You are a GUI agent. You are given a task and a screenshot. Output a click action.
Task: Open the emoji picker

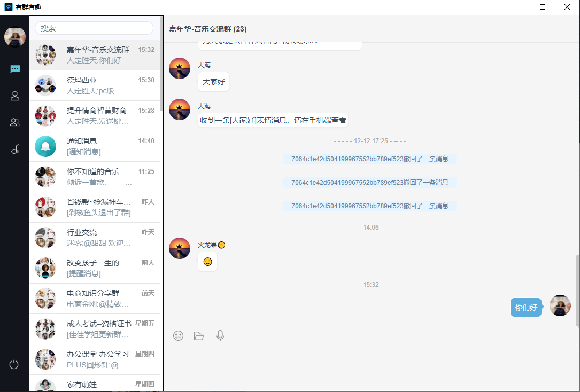[x=179, y=335]
